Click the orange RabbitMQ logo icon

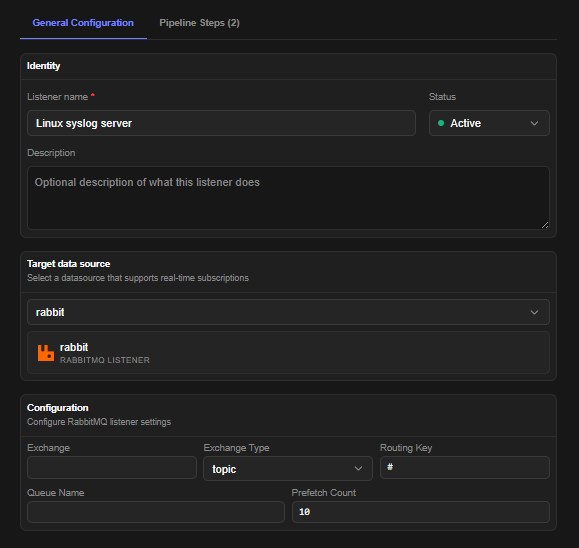[46, 353]
